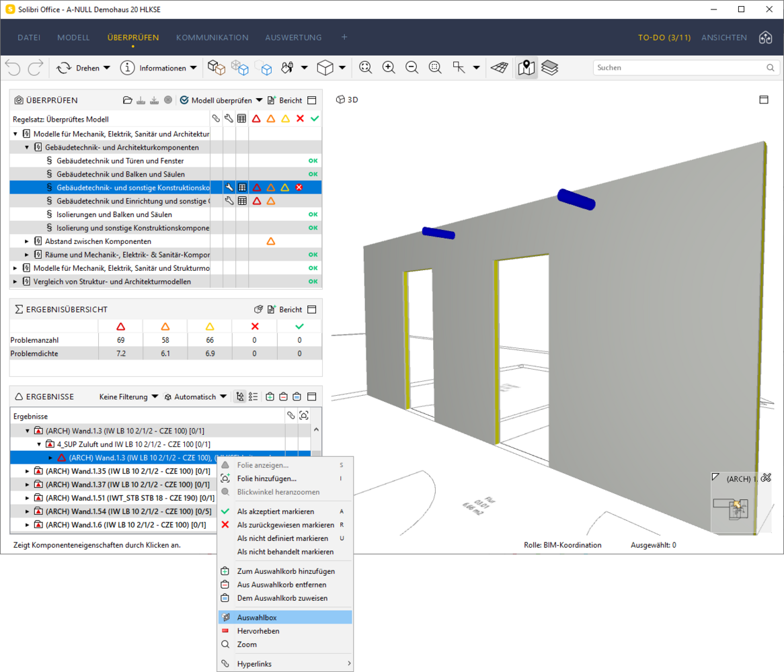Image resolution: width=784 pixels, height=672 pixels.
Task: Click the pie chart icon in Ergebnisübersicht
Action: click(x=258, y=310)
